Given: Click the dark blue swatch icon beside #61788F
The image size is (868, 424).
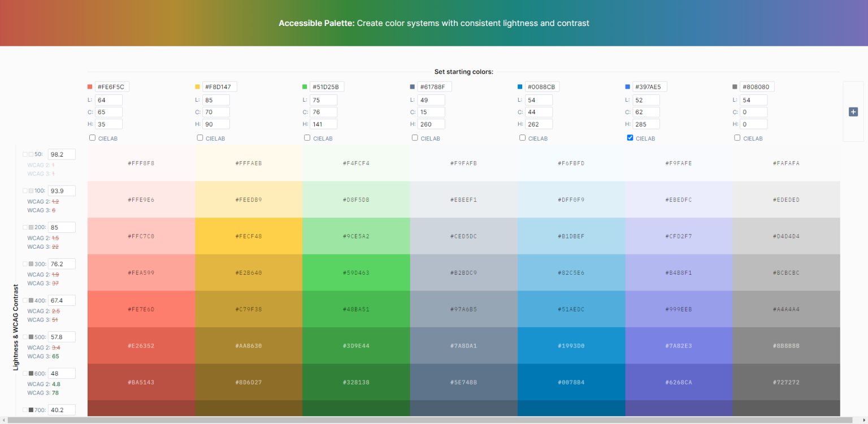Looking at the screenshot, I should [x=412, y=86].
